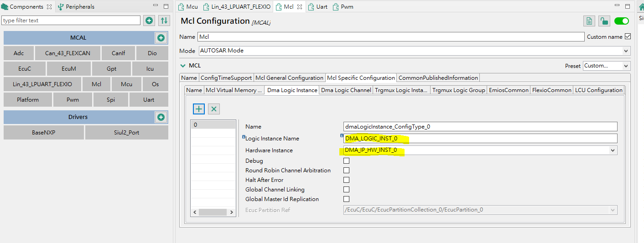
Task: Close the Mcl editor tab
Action: pos(300,7)
